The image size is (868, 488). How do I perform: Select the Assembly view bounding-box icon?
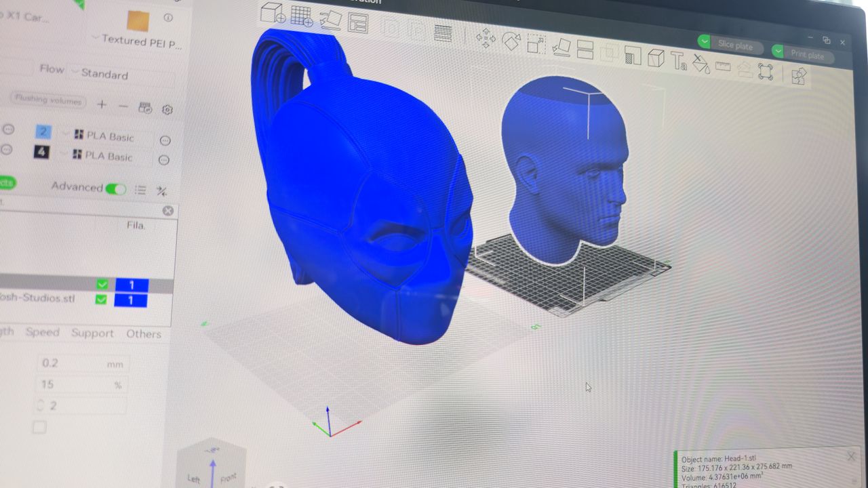click(x=766, y=71)
